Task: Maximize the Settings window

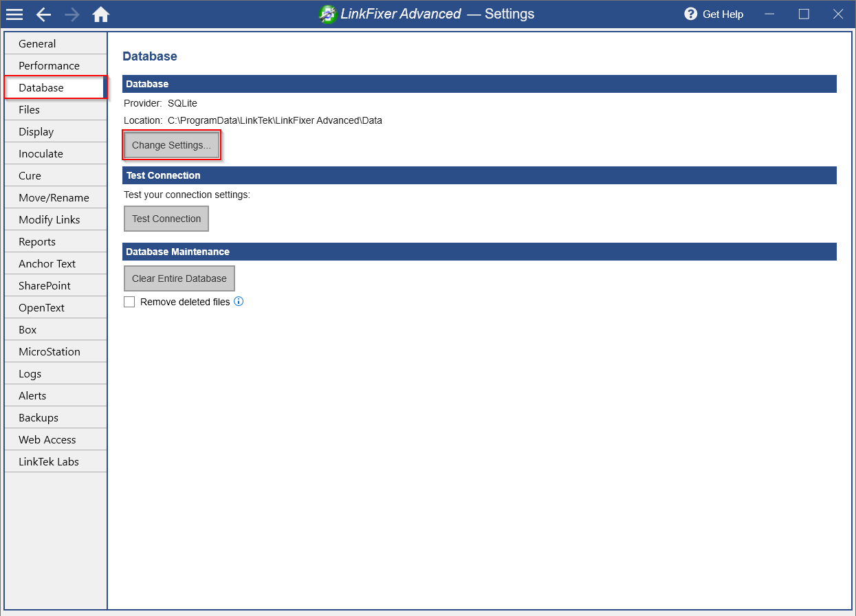Action: pos(804,14)
